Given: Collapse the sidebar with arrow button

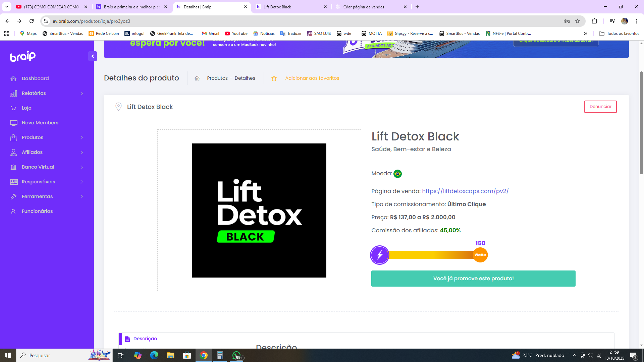Looking at the screenshot, I should click(93, 56).
